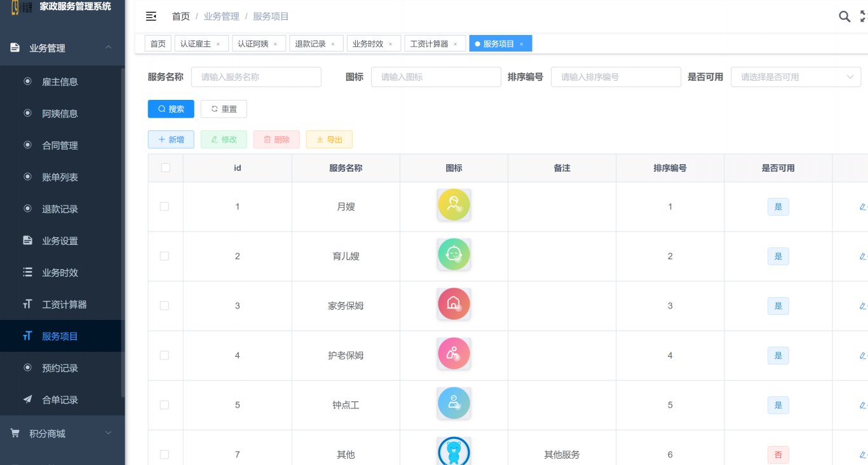Click the 业务设置 sidebar icon
The image size is (868, 465).
pyautogui.click(x=27, y=240)
